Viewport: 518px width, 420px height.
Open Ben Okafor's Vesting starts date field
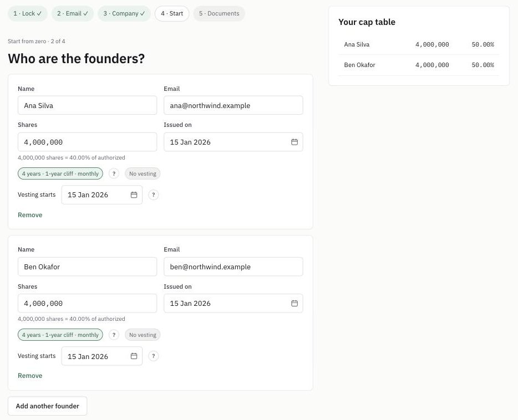(x=101, y=356)
